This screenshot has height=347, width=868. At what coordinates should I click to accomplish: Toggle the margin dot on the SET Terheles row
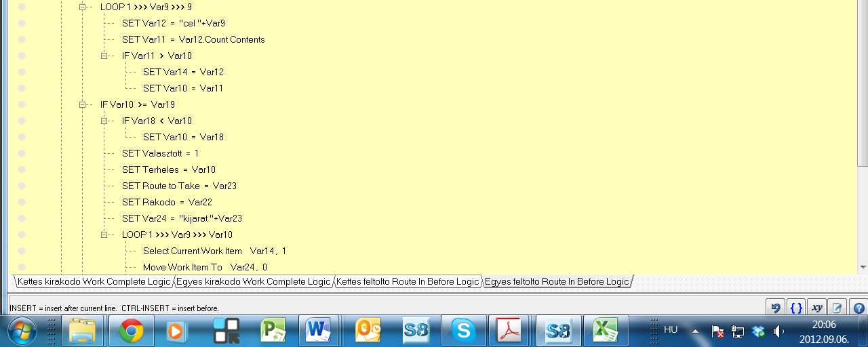22,169
